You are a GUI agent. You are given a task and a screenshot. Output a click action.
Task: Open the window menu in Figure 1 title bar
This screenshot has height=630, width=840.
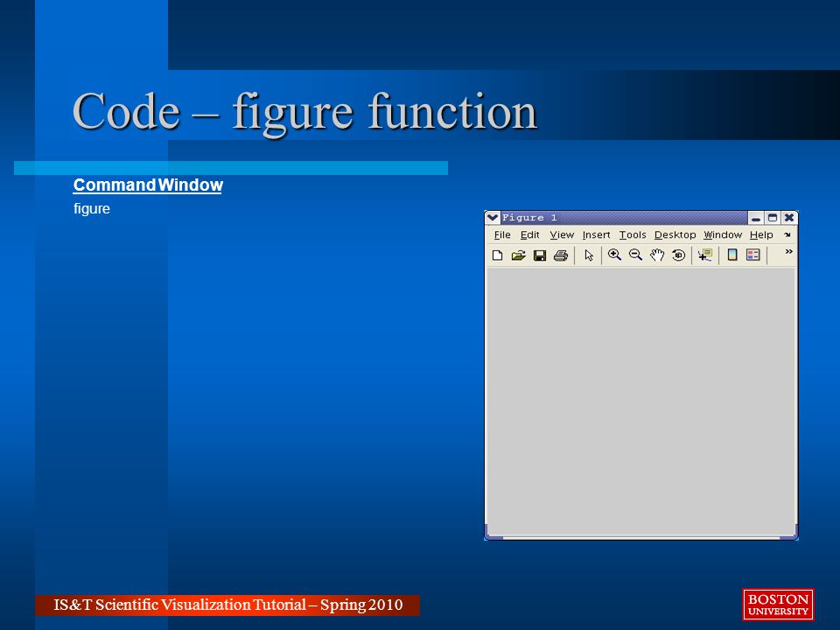[493, 218]
